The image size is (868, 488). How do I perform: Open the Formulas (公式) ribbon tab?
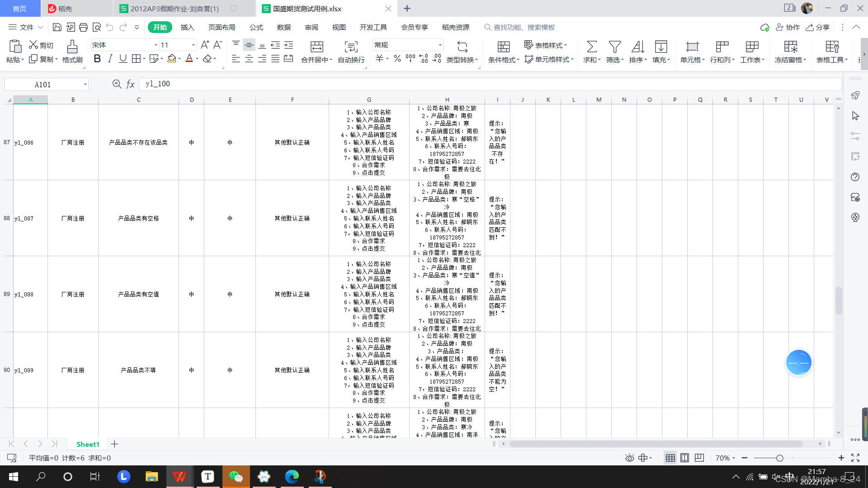256,28
